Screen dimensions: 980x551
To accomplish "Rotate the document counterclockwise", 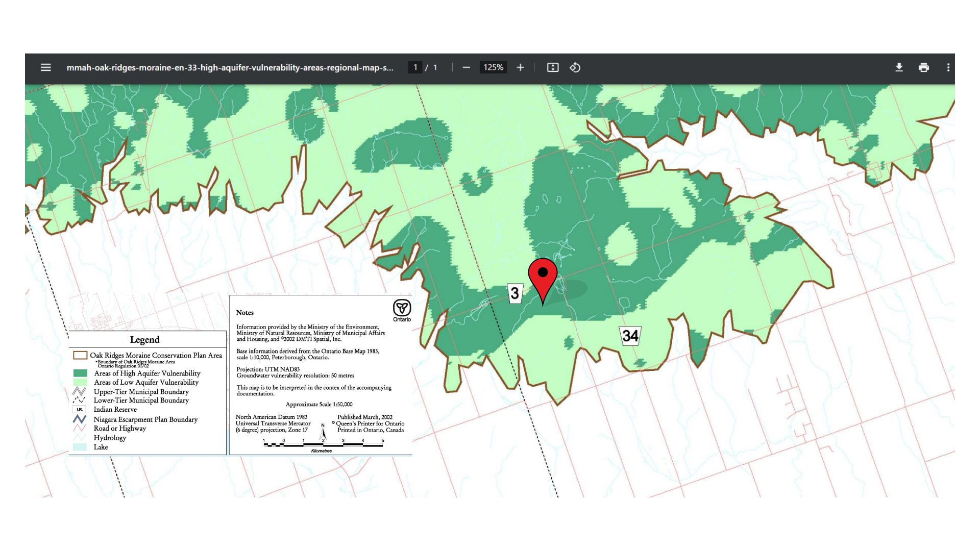I will click(x=575, y=67).
